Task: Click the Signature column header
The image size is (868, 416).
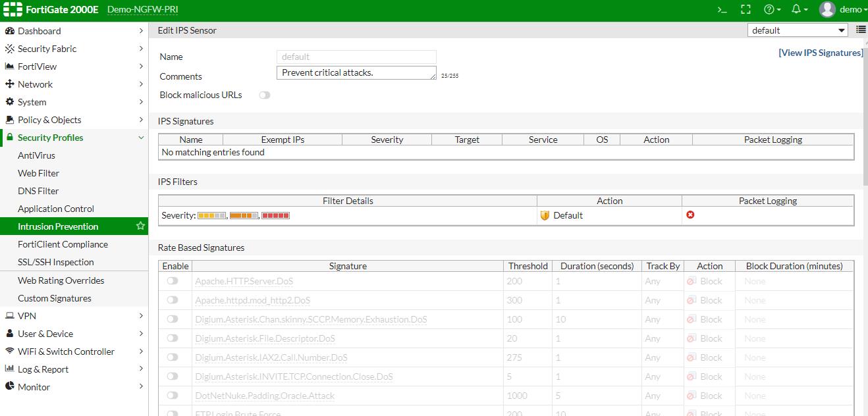Action: pos(348,266)
